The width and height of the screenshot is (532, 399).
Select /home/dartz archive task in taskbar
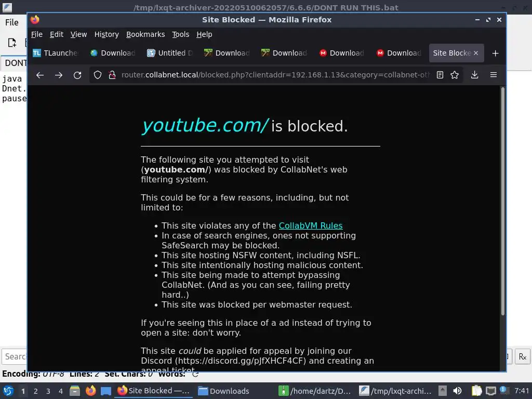(315, 391)
